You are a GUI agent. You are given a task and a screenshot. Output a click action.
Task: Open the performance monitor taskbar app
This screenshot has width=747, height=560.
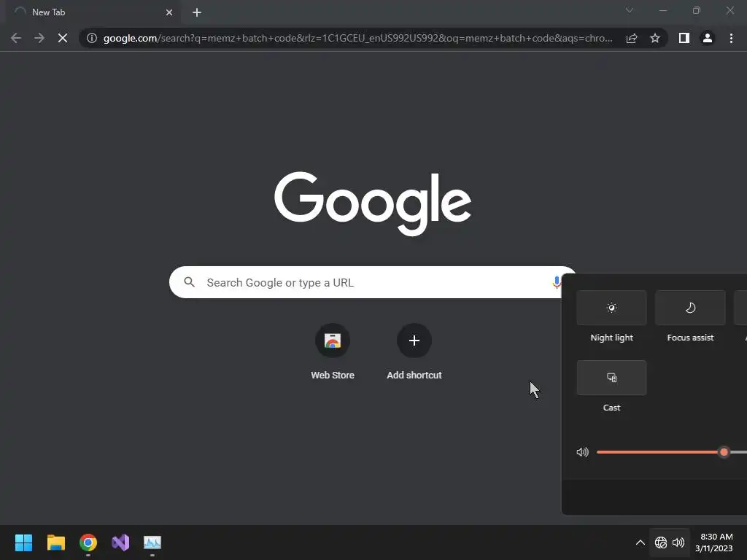pyautogui.click(x=152, y=542)
